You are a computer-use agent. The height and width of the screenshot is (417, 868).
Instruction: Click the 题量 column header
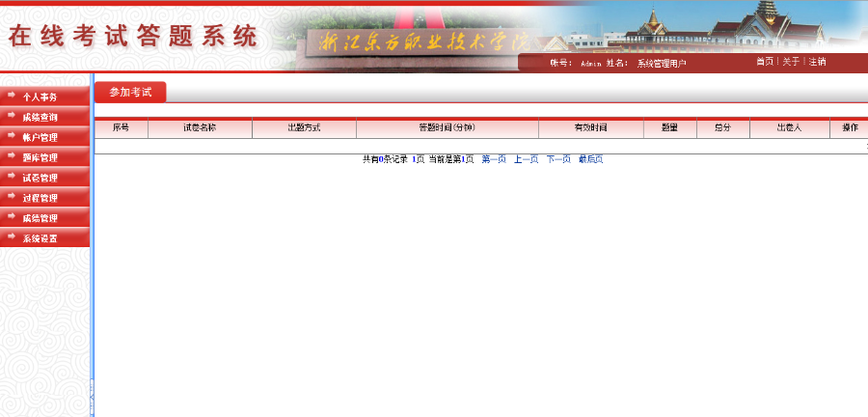[x=670, y=128]
